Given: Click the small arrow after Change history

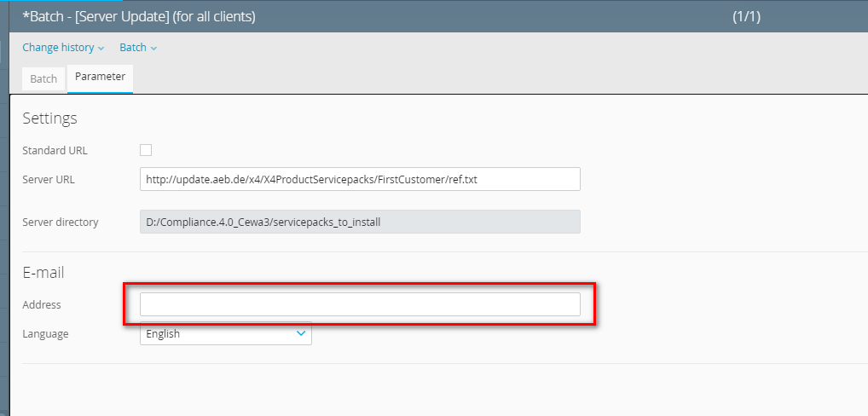Looking at the screenshot, I should tap(101, 49).
